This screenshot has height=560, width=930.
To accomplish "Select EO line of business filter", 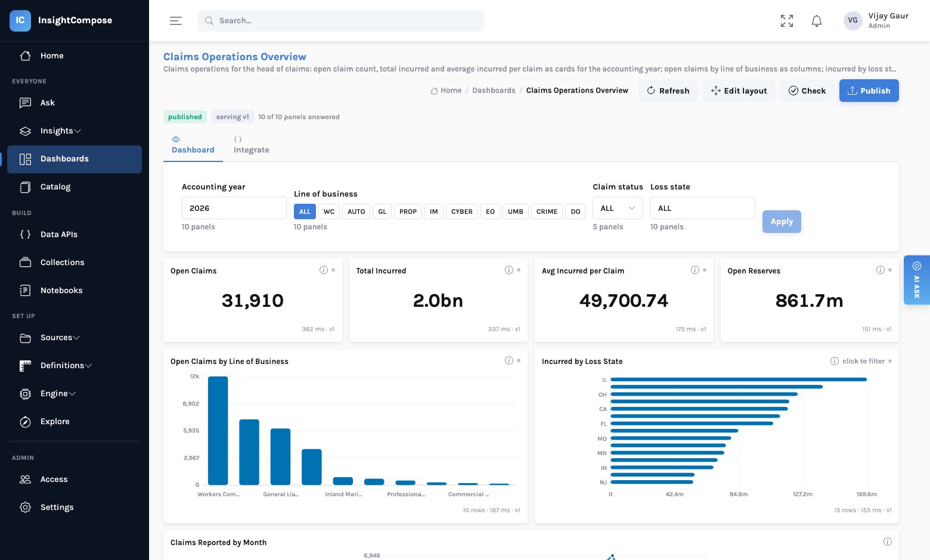I will pyautogui.click(x=490, y=211).
